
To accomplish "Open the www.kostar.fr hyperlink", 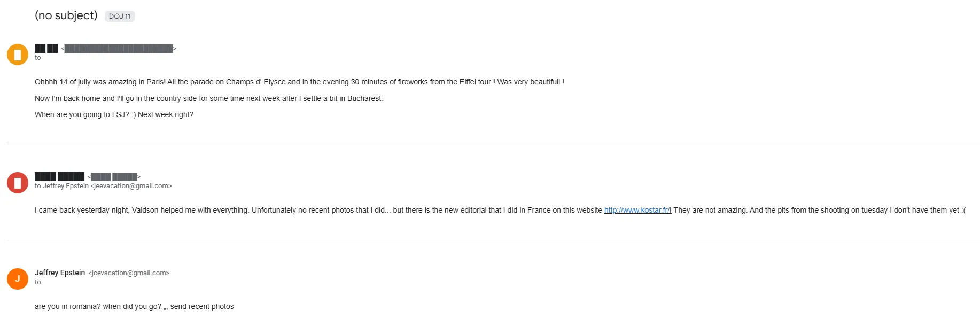I will [x=637, y=210].
